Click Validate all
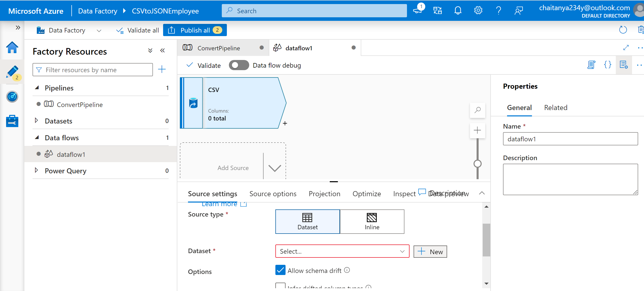The width and height of the screenshot is (644, 291). 137,30
